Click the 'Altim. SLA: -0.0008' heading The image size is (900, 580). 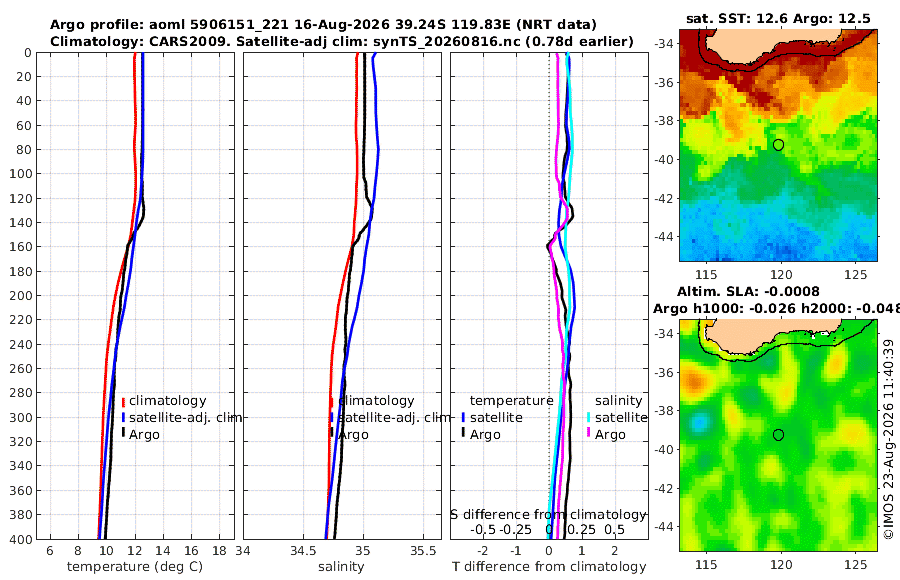[748, 291]
